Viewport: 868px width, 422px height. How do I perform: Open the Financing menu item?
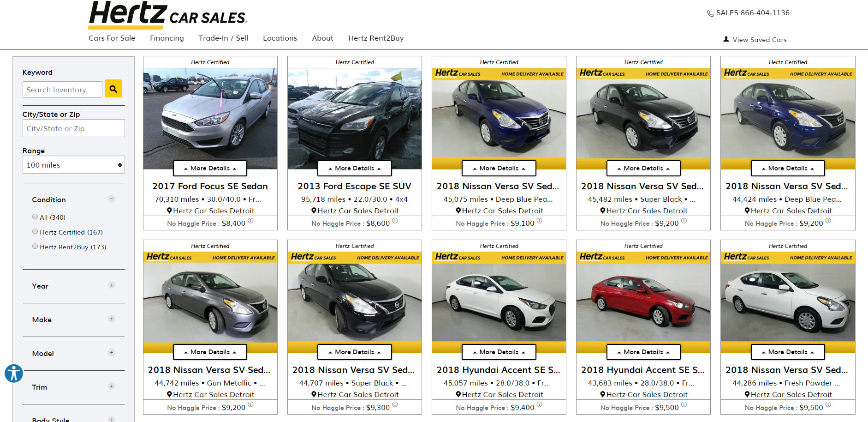tap(166, 38)
